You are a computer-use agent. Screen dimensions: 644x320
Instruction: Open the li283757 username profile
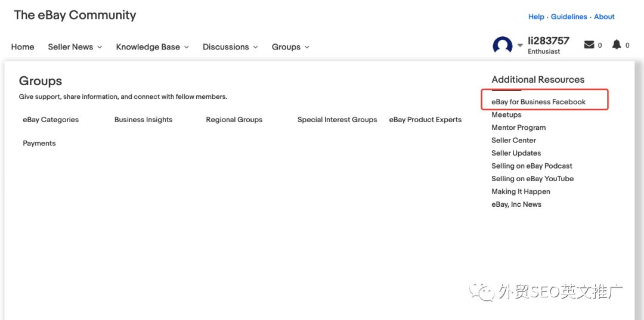tap(549, 41)
